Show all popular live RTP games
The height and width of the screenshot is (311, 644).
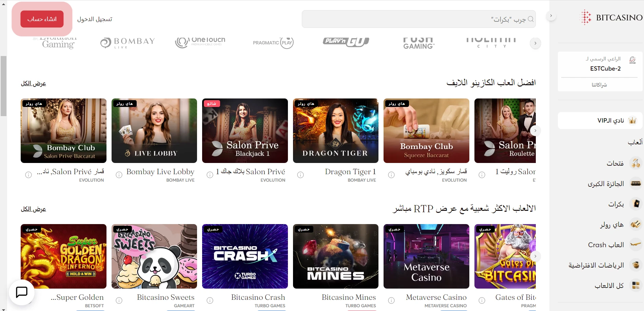pos(33,209)
